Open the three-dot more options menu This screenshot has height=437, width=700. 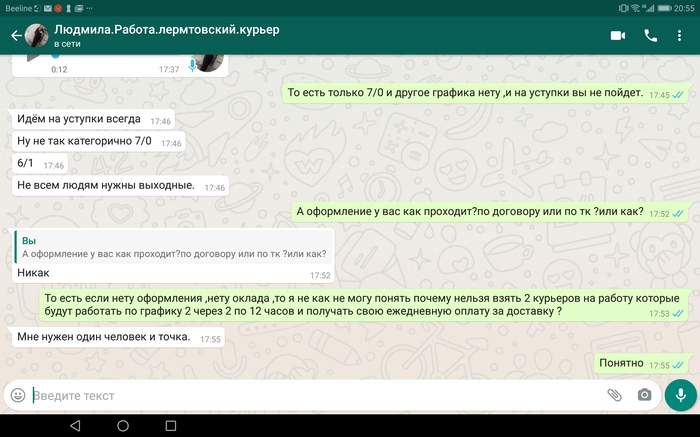[x=684, y=35]
